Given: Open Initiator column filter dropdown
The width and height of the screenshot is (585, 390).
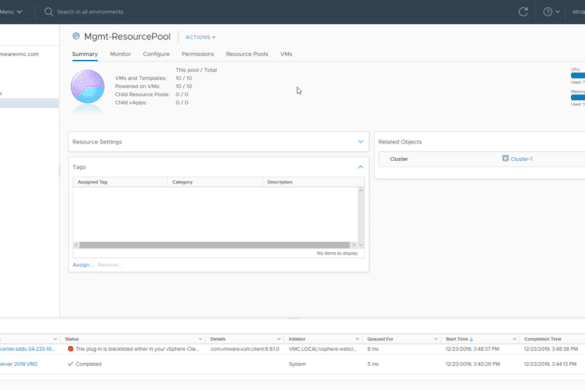Looking at the screenshot, I should tap(357, 339).
